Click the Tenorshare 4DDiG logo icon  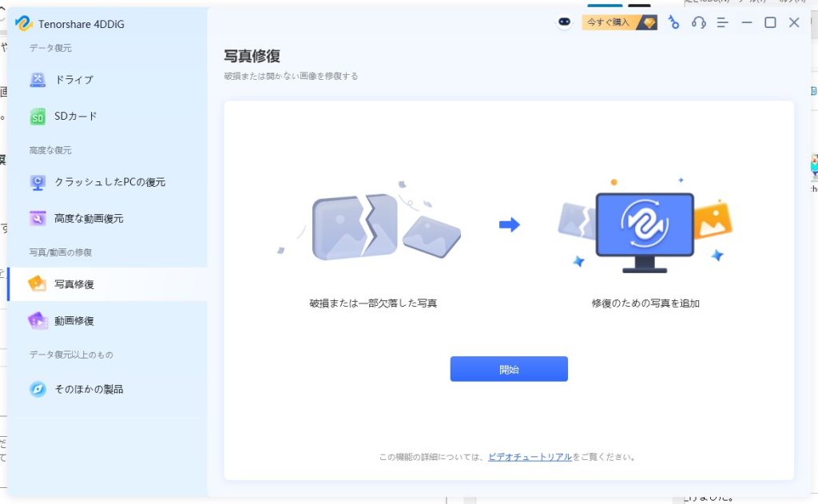23,24
